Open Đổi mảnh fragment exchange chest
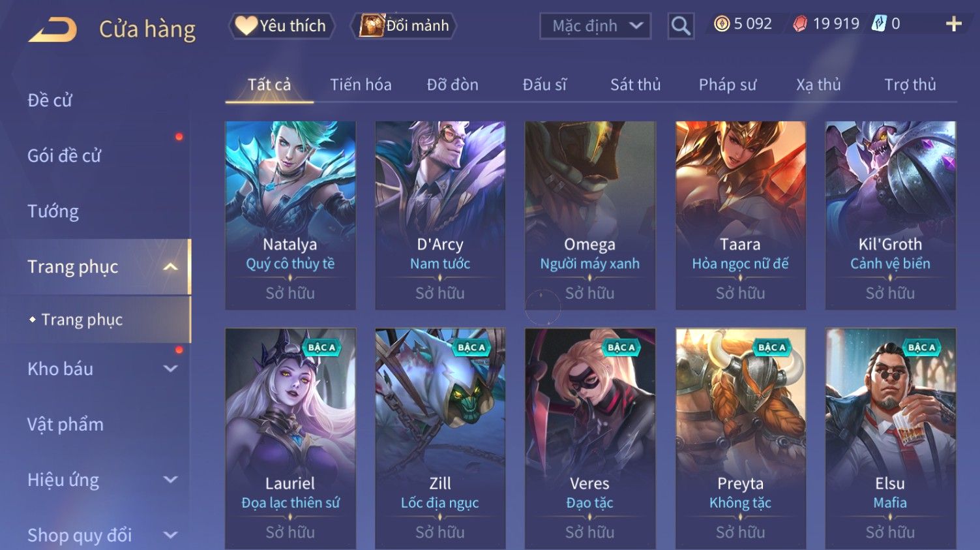This screenshot has height=550, width=980. (404, 26)
